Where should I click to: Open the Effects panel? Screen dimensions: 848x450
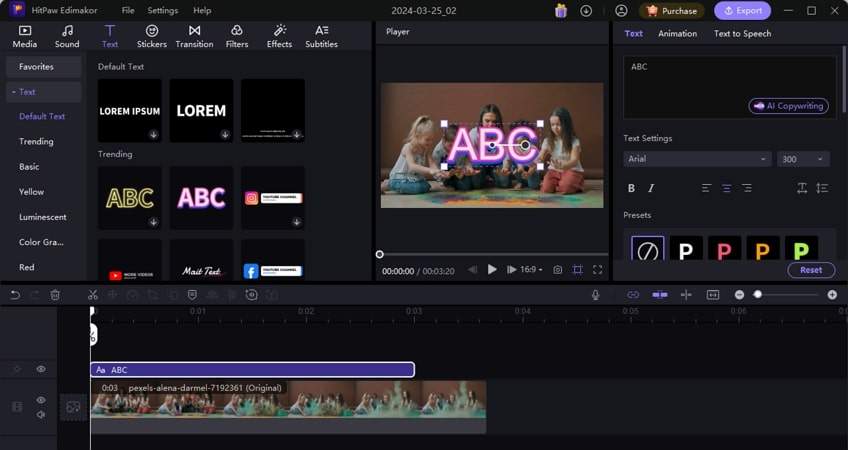coord(279,37)
